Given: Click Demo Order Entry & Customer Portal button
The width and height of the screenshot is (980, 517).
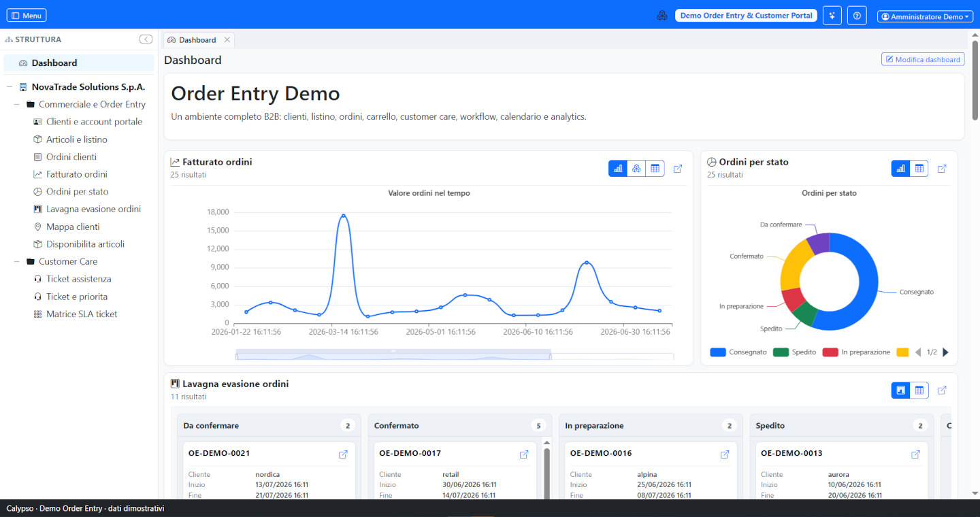Looking at the screenshot, I should coord(746,16).
